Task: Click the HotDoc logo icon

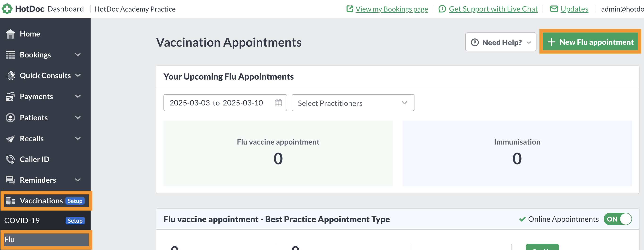Action: [x=7, y=9]
